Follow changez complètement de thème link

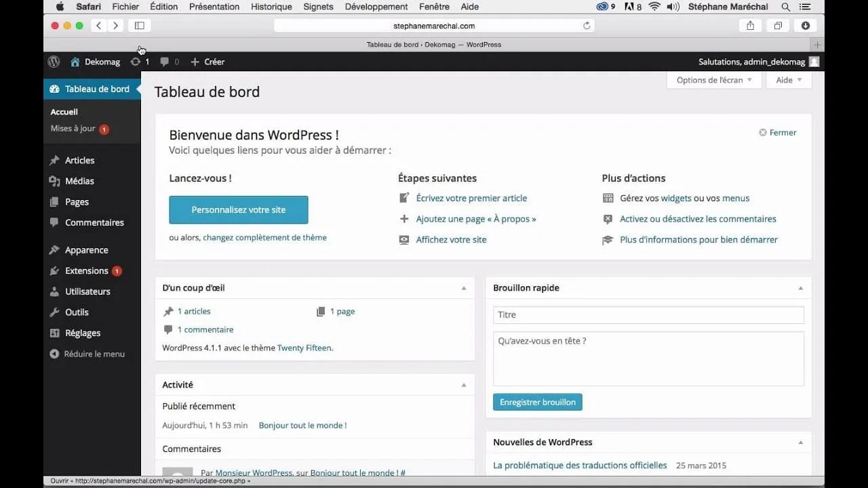[264, 238]
